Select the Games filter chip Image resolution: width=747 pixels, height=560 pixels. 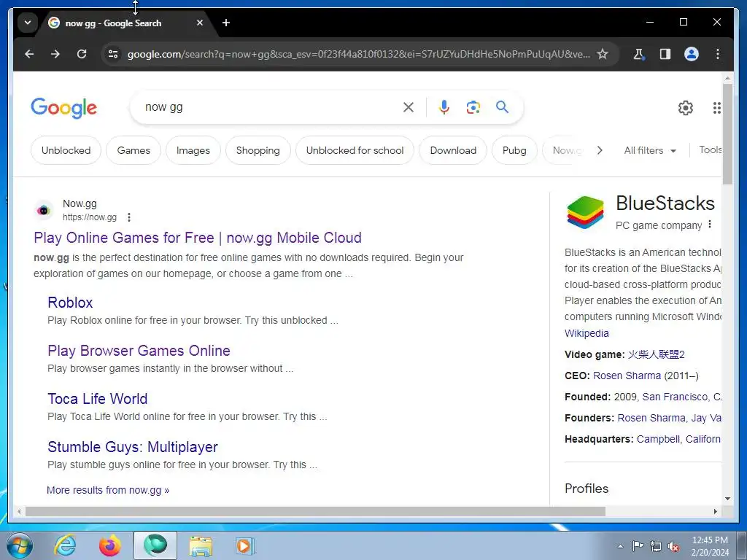pos(133,150)
